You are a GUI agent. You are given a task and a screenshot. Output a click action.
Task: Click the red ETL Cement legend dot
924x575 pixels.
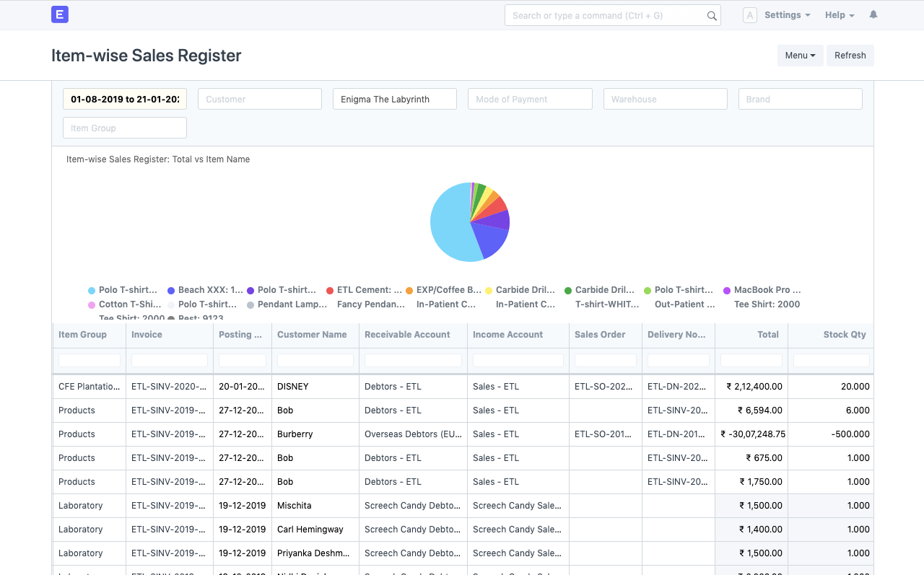[330, 291]
